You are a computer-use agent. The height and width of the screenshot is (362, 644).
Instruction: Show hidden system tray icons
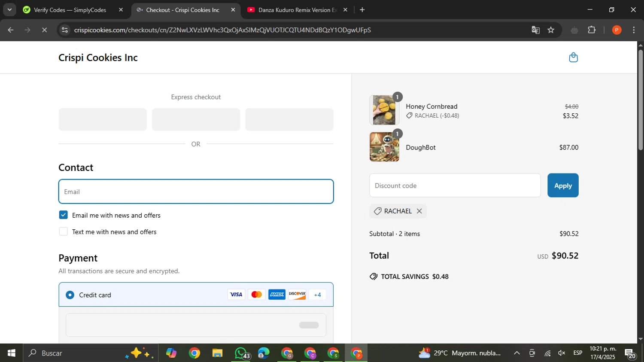(517, 353)
